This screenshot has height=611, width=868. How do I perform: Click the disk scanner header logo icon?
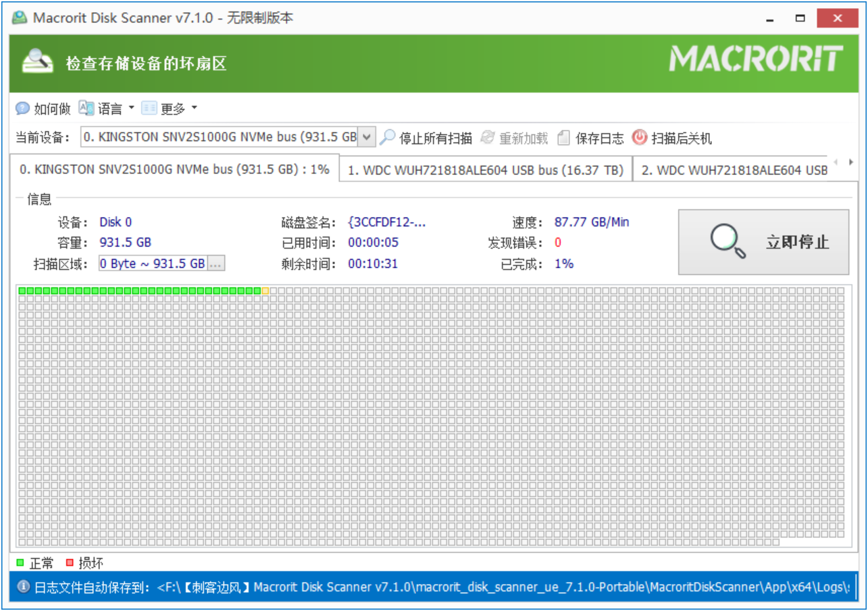coord(37,62)
